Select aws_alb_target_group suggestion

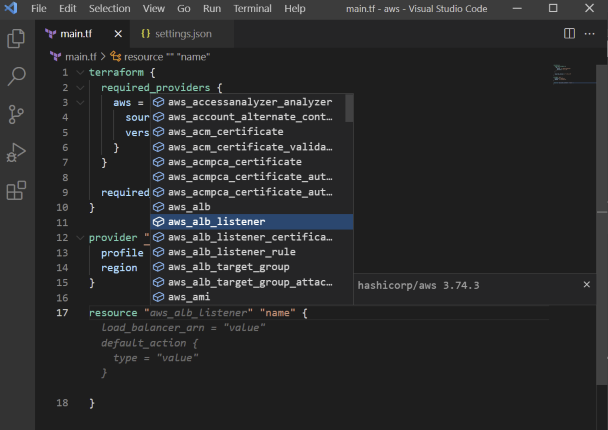pyautogui.click(x=251, y=267)
